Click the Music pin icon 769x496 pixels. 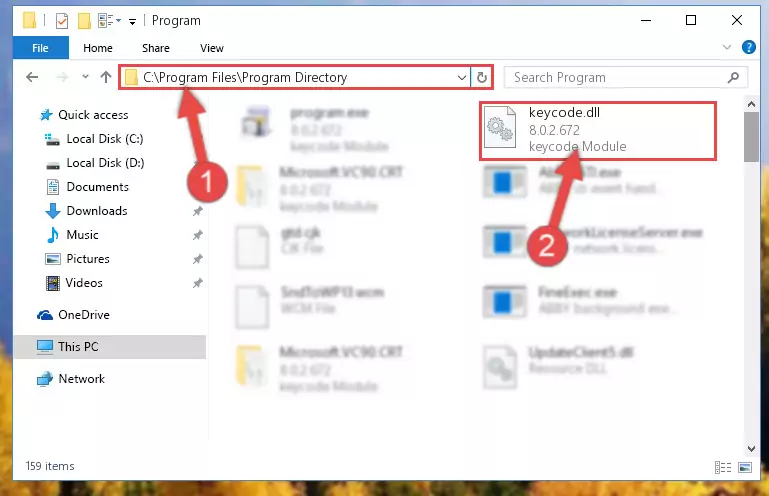197,235
